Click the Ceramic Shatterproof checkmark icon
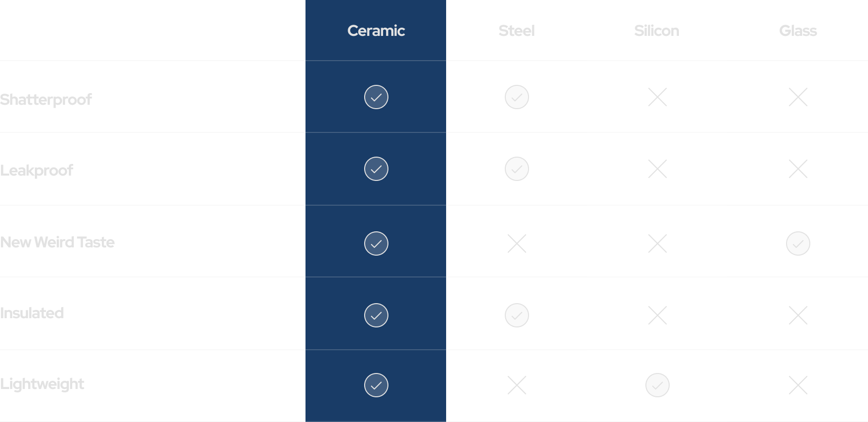The width and height of the screenshot is (868, 422). tap(376, 97)
